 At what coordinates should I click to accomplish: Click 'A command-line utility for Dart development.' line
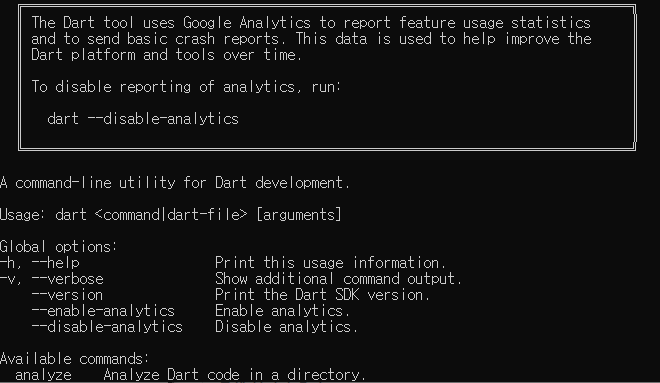pyautogui.click(x=175, y=183)
